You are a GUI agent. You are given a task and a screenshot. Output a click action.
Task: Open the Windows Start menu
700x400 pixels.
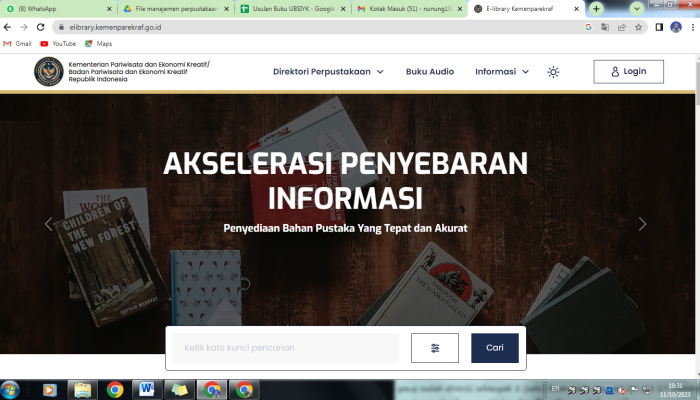pyautogui.click(x=12, y=389)
